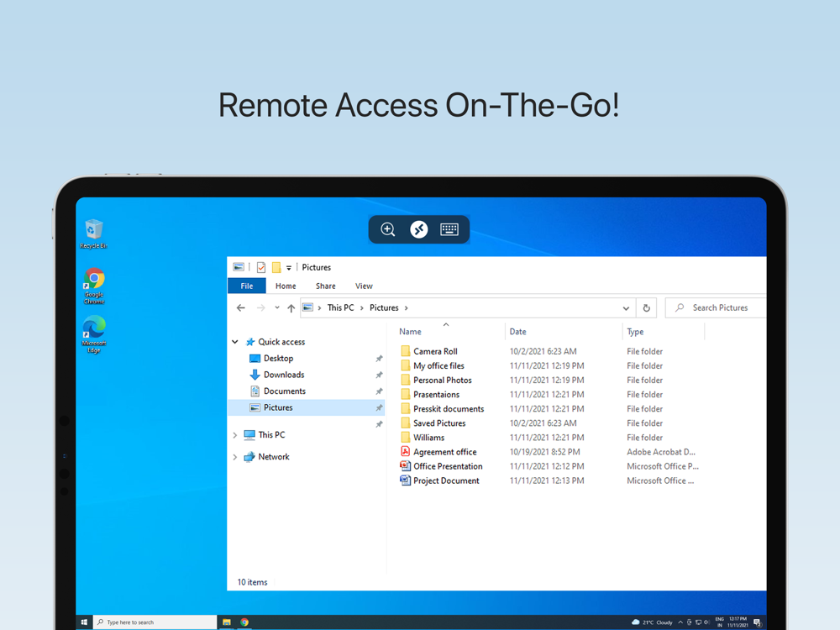840x630 pixels.
Task: Open the taskbar clock showing 12:17 PM
Action: coord(738,622)
